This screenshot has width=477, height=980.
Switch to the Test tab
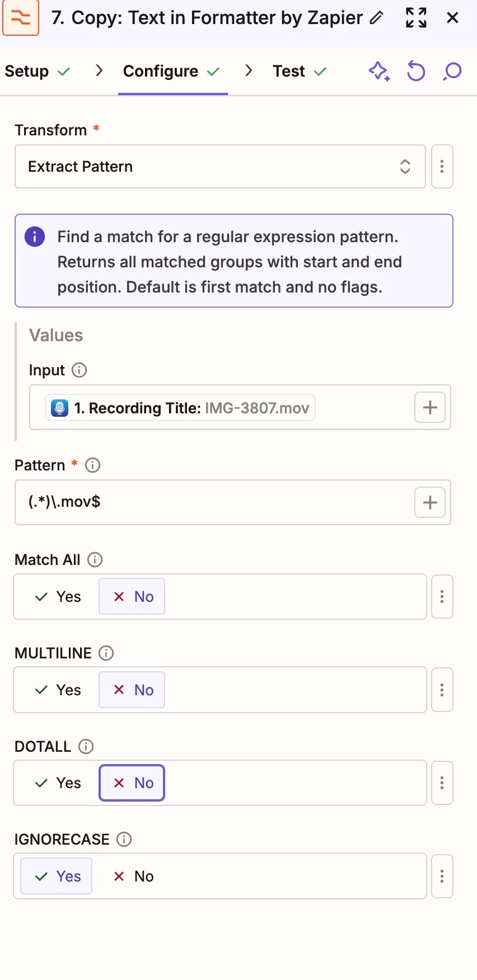300,72
